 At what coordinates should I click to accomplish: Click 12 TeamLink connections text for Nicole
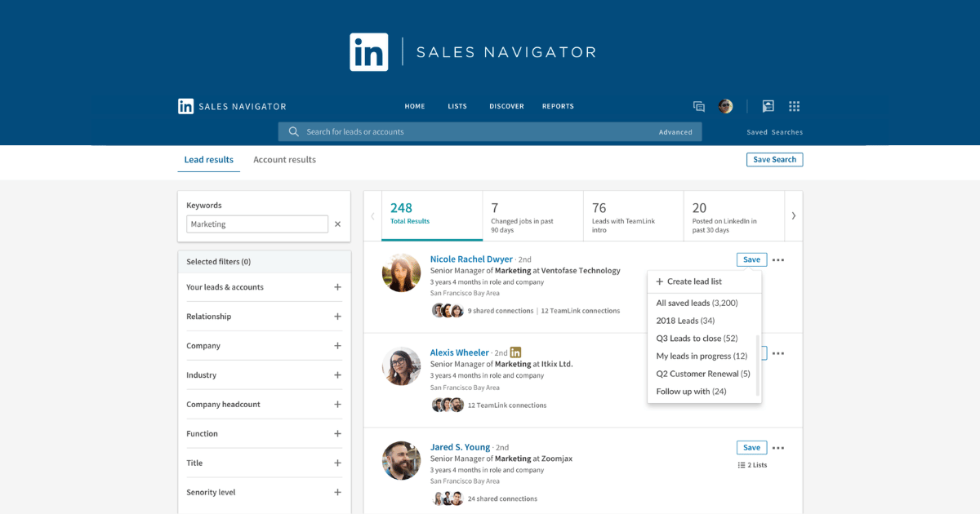tap(580, 311)
